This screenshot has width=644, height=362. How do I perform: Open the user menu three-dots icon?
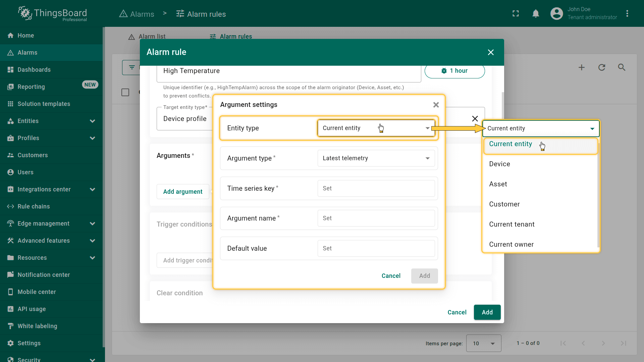[x=627, y=14]
